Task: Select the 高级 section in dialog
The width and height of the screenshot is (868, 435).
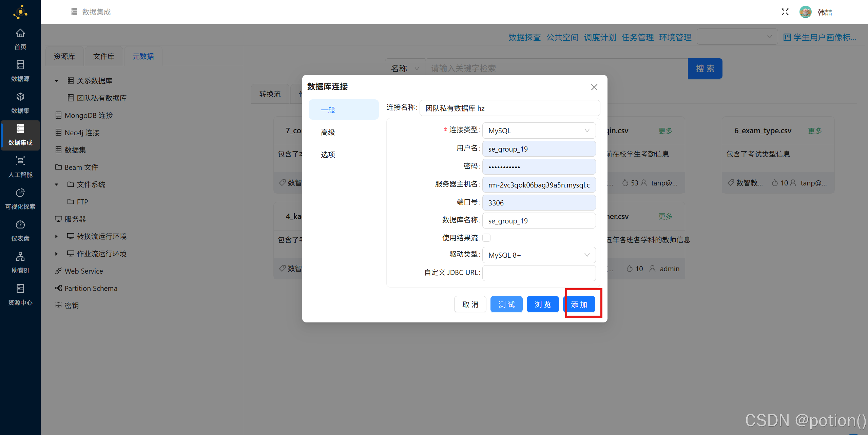Action: [x=344, y=132]
